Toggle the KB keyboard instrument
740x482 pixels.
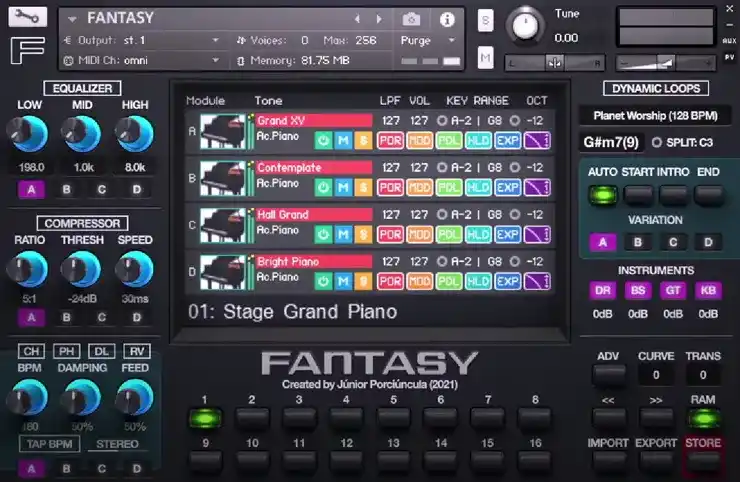pos(708,290)
